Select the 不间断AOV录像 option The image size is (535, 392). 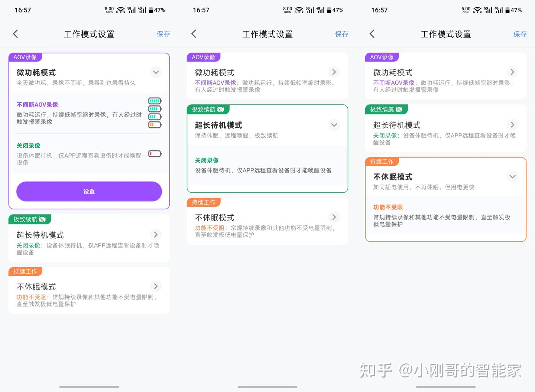[89, 113]
